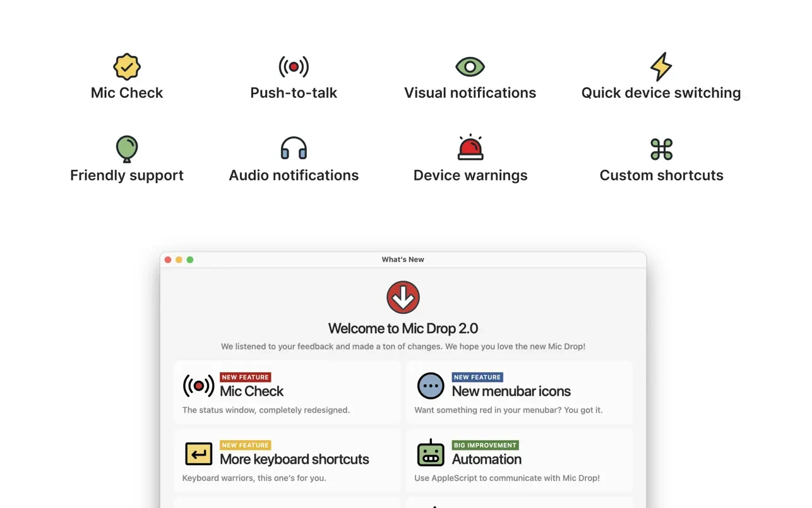Screen dimensions: 812x508
Task: Click the lightning bolt Quick device switching icon
Action: (x=661, y=66)
